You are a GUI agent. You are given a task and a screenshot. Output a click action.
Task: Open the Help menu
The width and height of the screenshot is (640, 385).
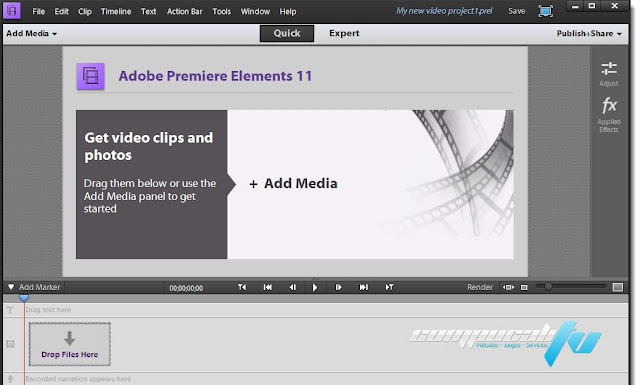288,11
